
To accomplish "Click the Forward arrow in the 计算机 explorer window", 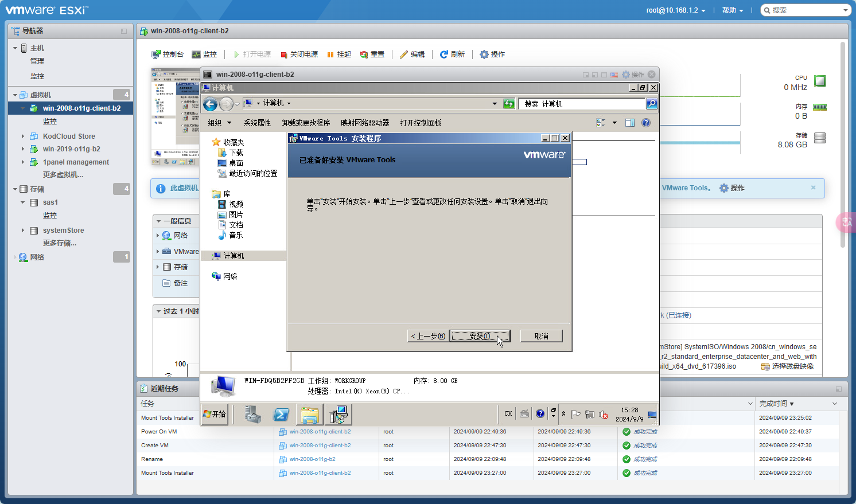I will pyautogui.click(x=227, y=104).
